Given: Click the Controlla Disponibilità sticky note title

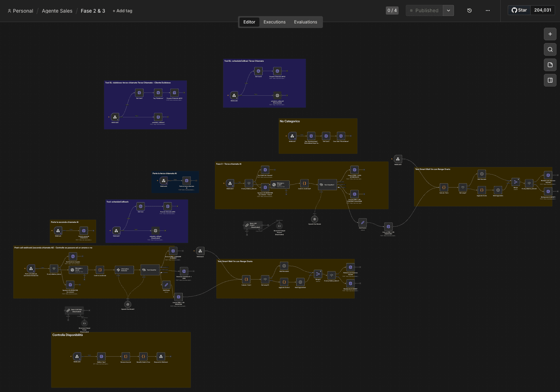Looking at the screenshot, I should point(68,335).
